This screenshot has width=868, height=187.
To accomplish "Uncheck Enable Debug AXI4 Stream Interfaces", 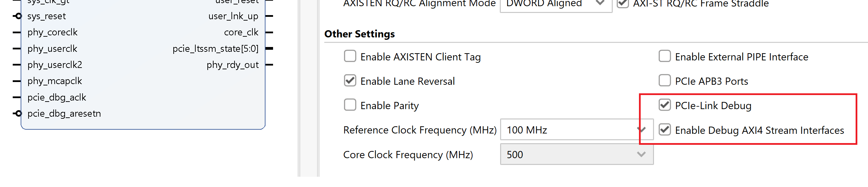I will point(664,130).
